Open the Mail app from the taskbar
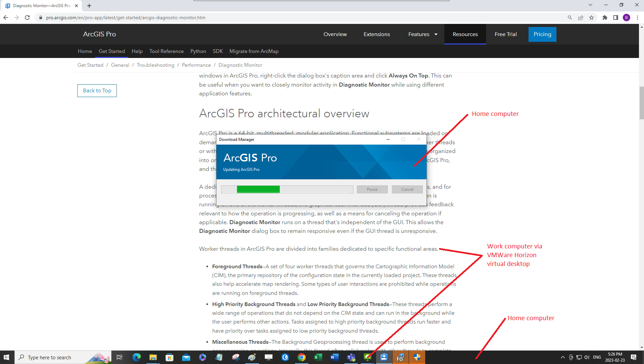The width and height of the screenshot is (644, 364). tap(186, 357)
